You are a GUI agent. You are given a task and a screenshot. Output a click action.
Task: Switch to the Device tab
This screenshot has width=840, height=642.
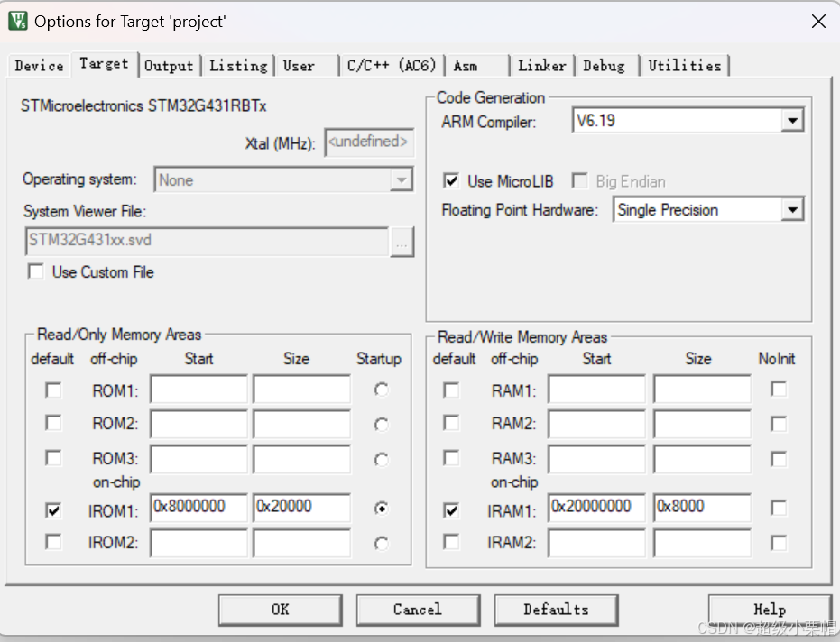tap(39, 66)
